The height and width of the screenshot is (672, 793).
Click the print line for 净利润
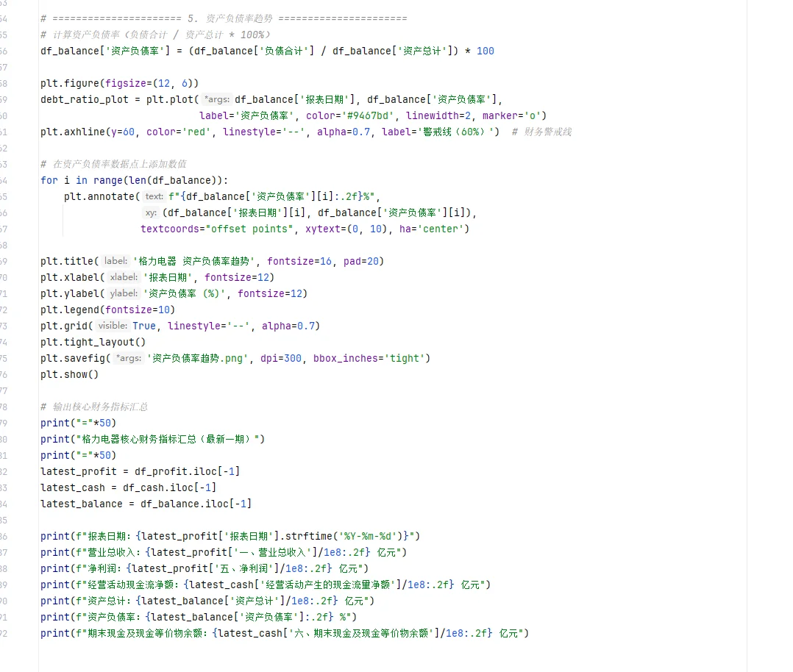pyautogui.click(x=205, y=569)
